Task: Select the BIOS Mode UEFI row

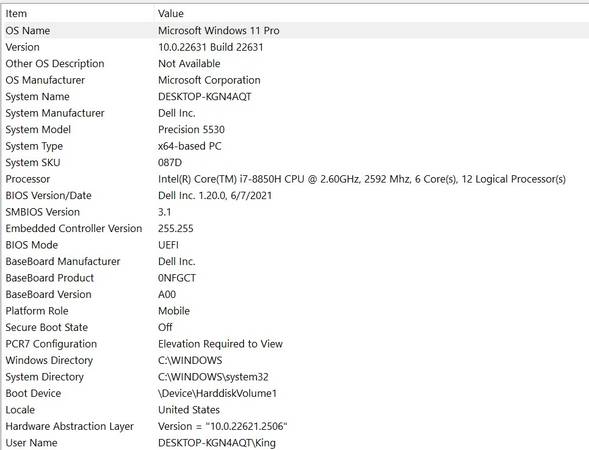Action: (295, 245)
